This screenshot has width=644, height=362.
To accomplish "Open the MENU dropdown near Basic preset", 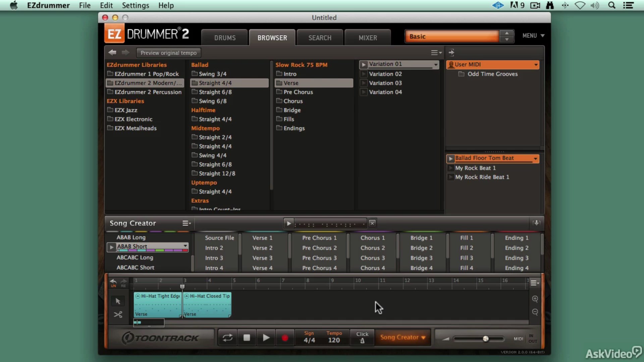I will click(533, 36).
